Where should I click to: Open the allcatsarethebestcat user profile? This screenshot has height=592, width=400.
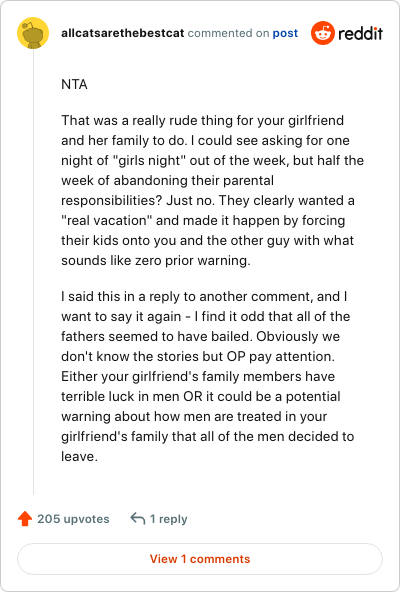pos(123,33)
